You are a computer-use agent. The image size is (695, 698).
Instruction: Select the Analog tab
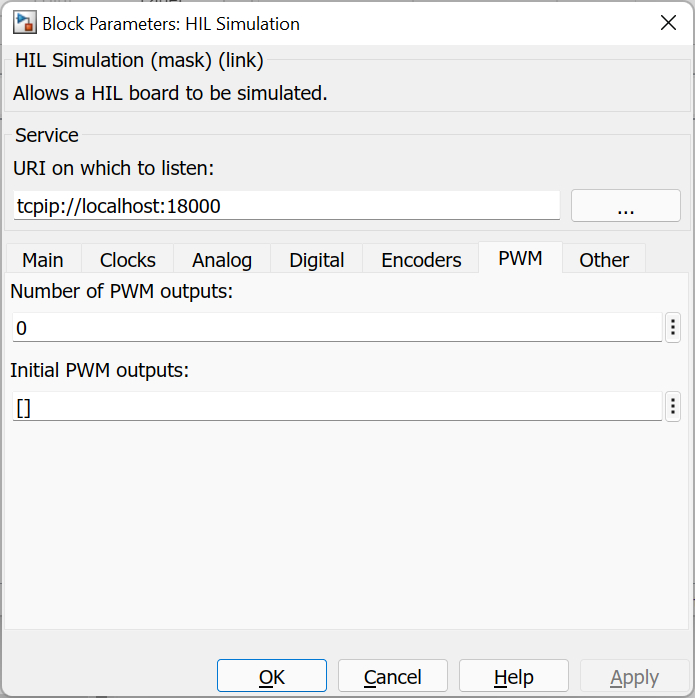pos(222,259)
